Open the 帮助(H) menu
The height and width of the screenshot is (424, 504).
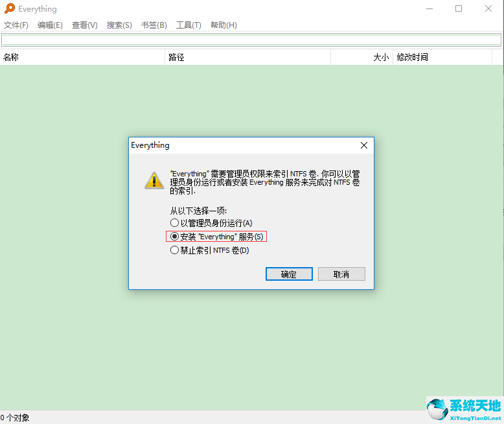[223, 25]
